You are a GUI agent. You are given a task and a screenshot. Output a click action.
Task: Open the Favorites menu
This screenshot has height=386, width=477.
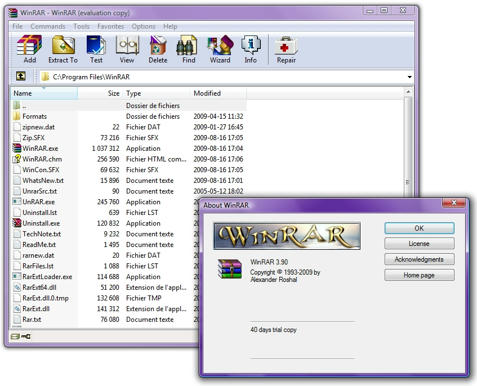[110, 26]
